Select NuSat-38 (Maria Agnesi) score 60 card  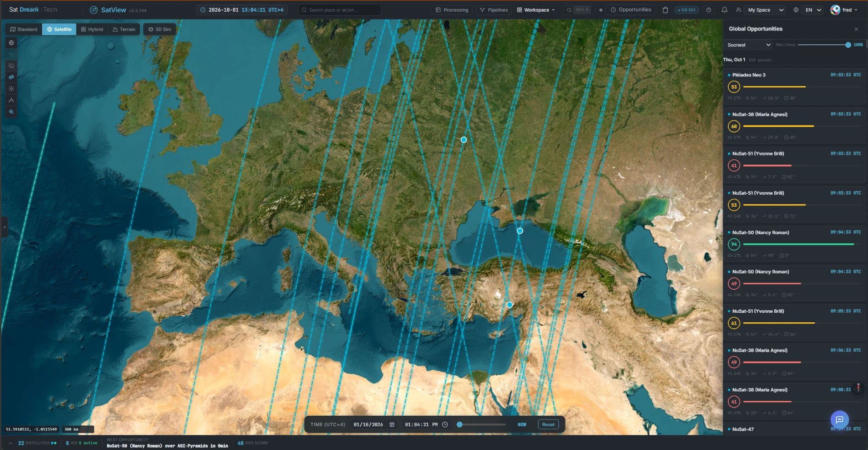click(x=794, y=126)
